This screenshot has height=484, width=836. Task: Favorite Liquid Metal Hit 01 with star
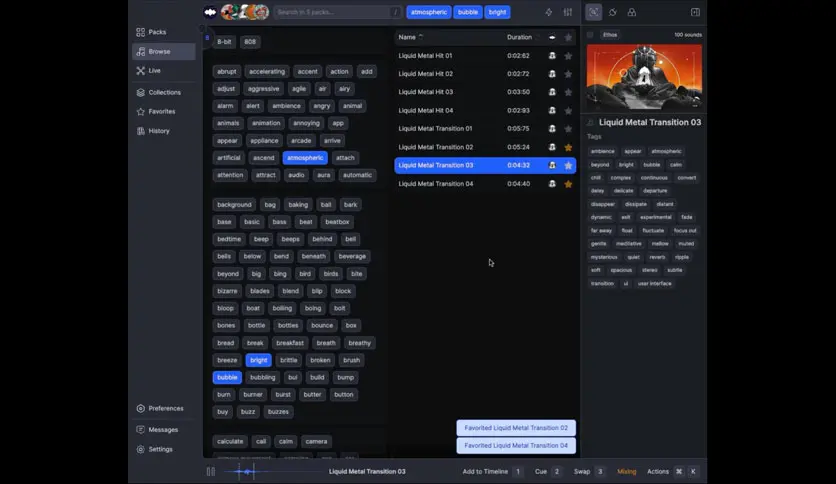(x=568, y=55)
